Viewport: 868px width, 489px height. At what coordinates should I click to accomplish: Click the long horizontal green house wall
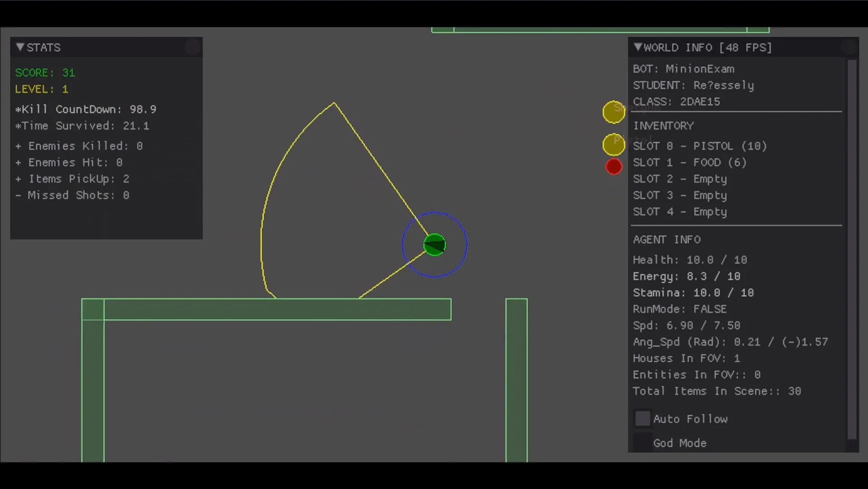point(266,309)
